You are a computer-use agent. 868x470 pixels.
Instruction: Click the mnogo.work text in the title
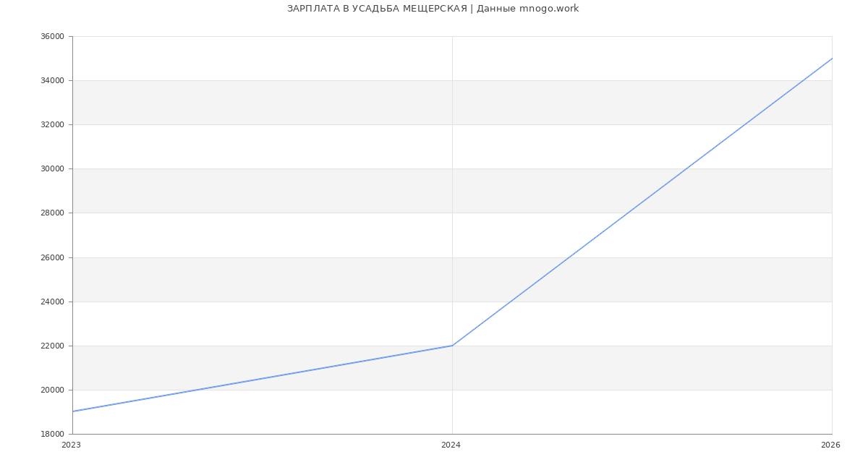(x=549, y=9)
